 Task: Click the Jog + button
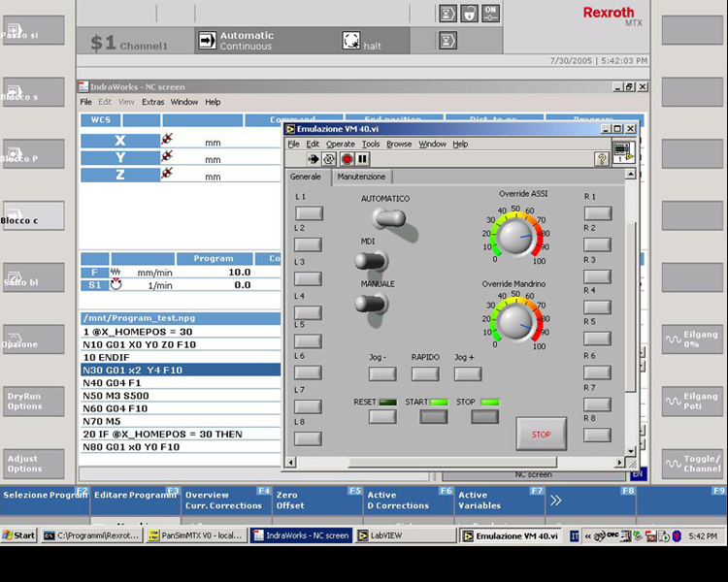[x=468, y=373]
